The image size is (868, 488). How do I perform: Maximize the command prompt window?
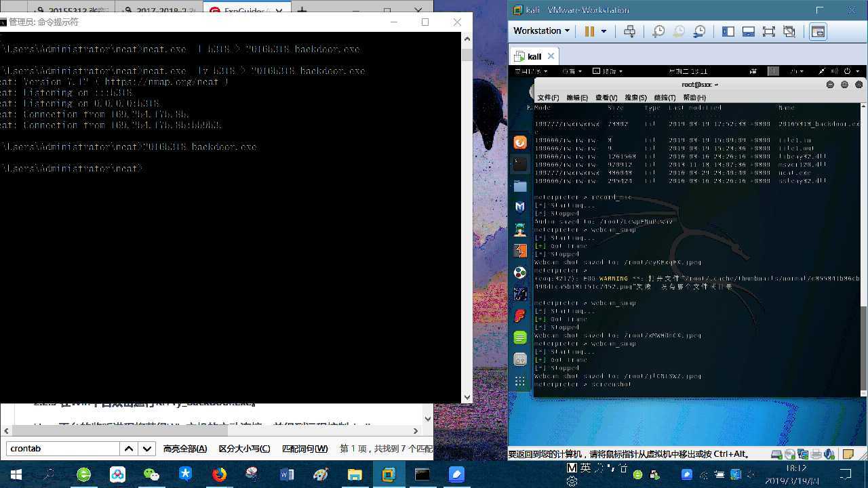click(x=425, y=22)
